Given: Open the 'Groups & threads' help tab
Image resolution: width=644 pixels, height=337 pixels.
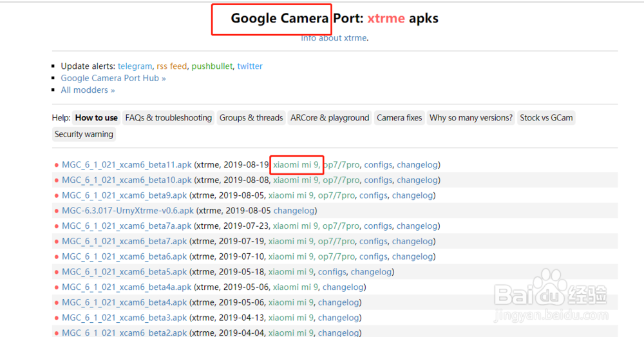Looking at the screenshot, I should [251, 118].
